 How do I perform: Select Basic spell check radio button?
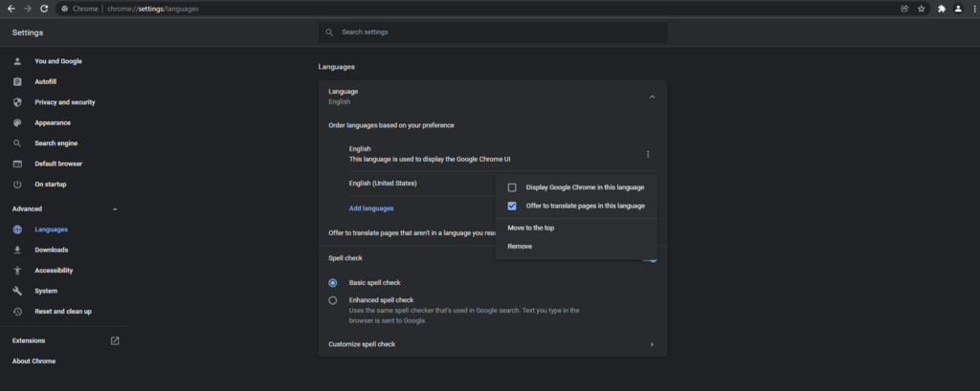point(332,283)
